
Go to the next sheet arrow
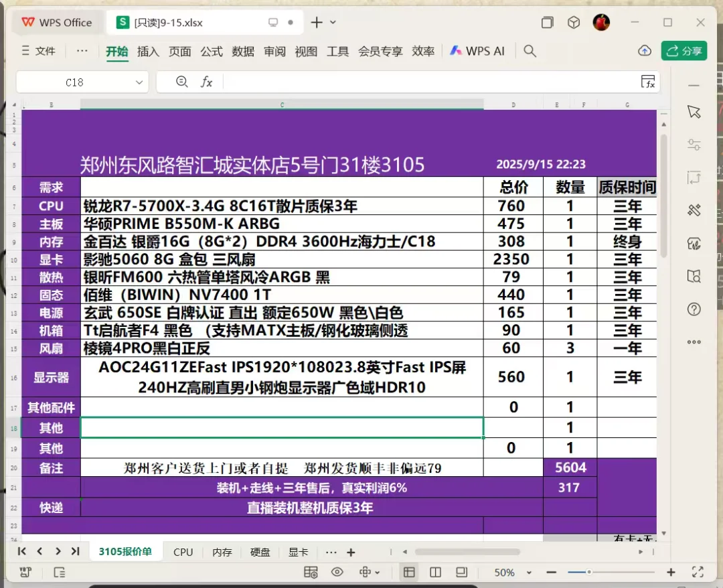tap(58, 551)
